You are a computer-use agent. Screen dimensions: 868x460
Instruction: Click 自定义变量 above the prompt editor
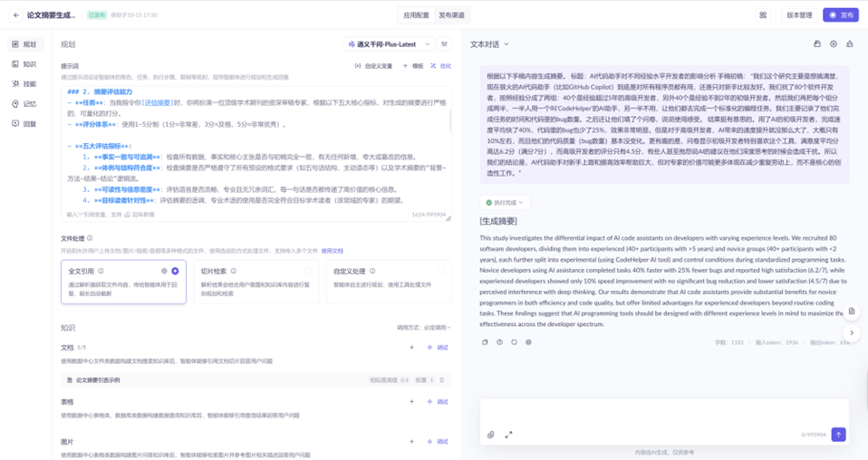coord(373,66)
